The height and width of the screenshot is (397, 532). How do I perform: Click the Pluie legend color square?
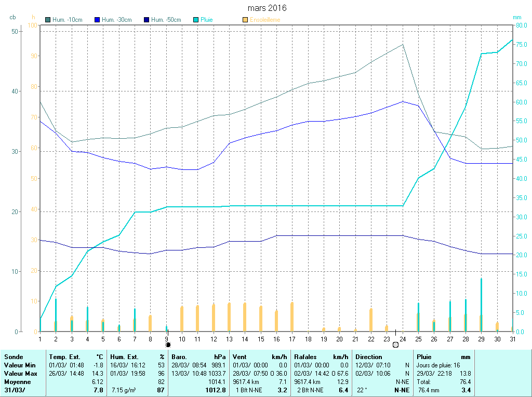click(x=196, y=20)
